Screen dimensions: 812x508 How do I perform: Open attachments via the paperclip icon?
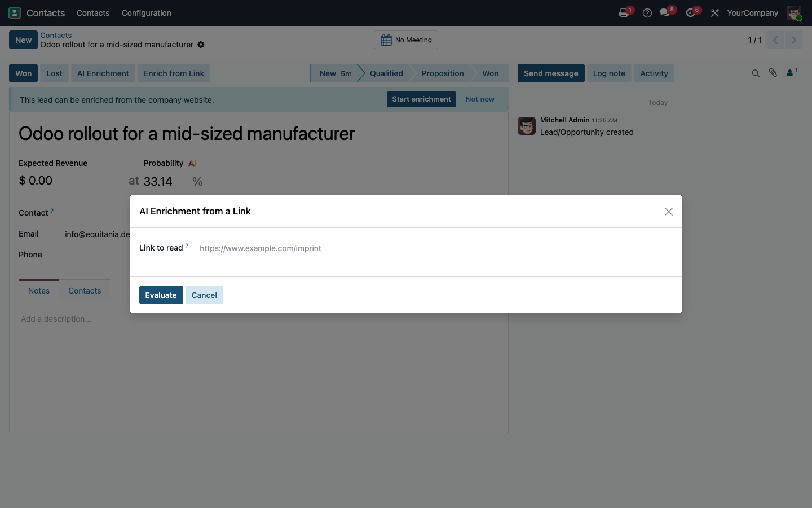pos(773,73)
